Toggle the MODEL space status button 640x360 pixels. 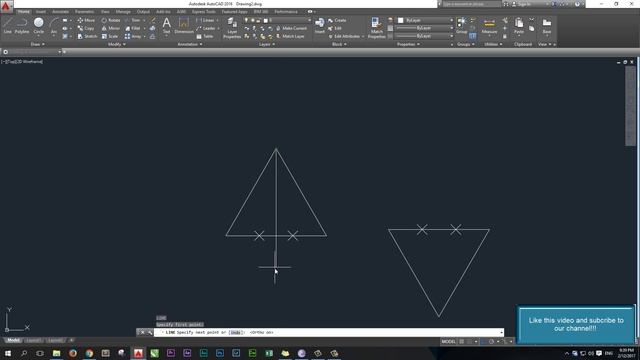pyautogui.click(x=448, y=342)
